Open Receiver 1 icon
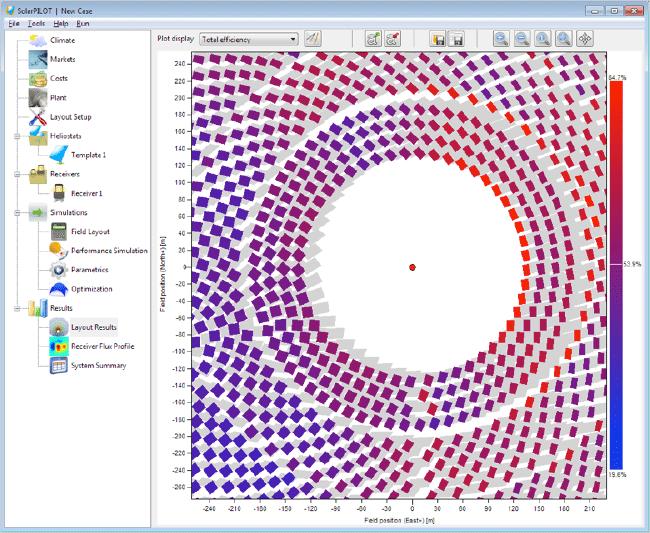The height and width of the screenshot is (533, 650). point(59,193)
